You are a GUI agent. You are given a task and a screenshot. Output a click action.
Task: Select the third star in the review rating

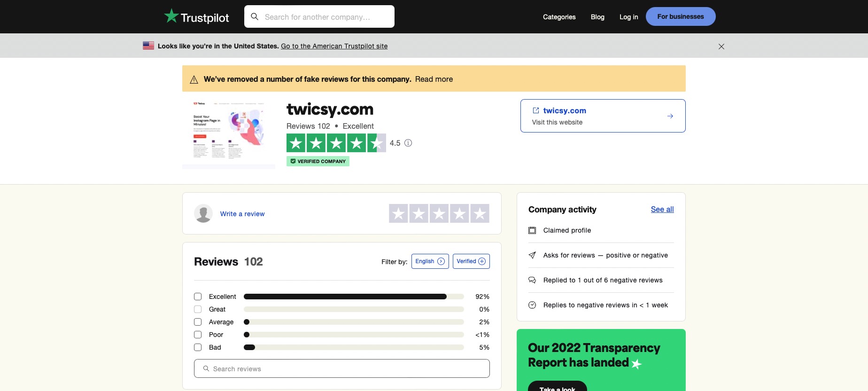click(x=439, y=213)
